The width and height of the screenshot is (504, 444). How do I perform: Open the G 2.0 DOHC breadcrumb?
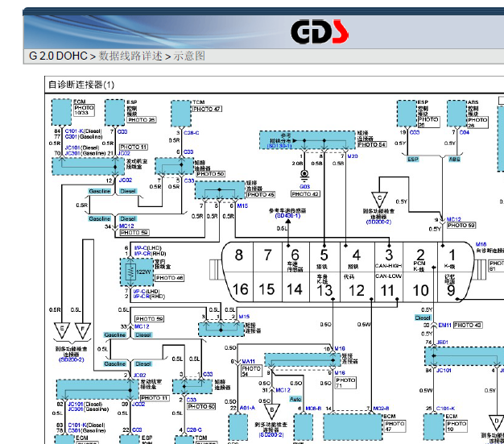(58, 56)
